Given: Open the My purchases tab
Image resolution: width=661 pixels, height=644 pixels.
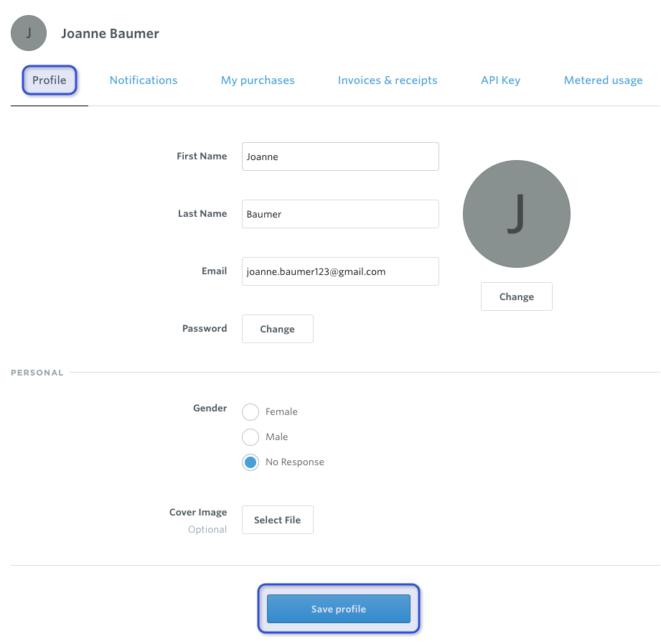Looking at the screenshot, I should coord(258,80).
